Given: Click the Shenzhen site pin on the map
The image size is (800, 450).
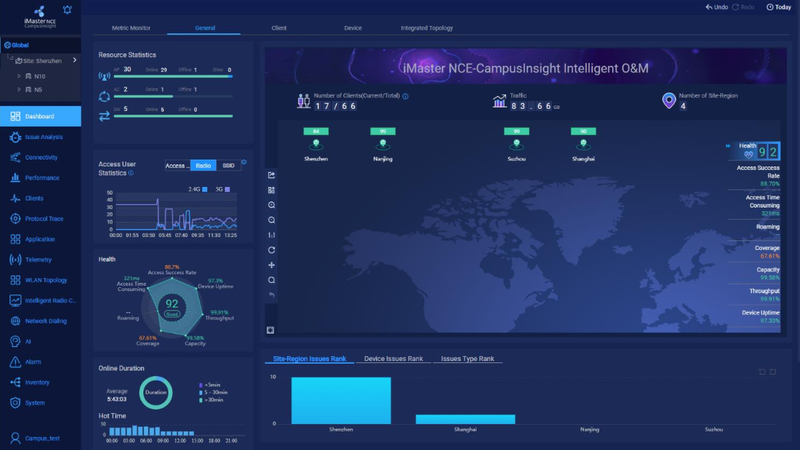Looking at the screenshot, I should pyautogui.click(x=316, y=144).
